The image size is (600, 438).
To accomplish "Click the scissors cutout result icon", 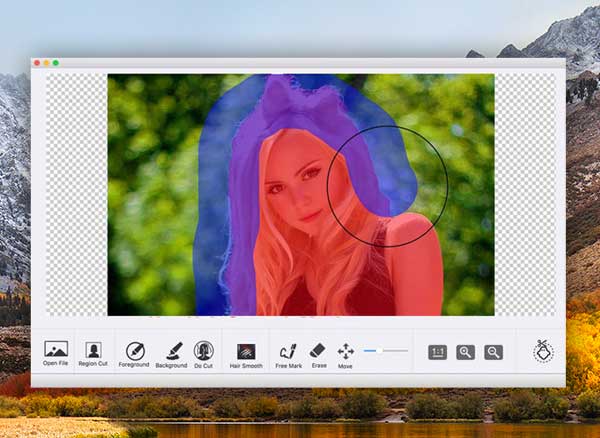I will [x=543, y=351].
